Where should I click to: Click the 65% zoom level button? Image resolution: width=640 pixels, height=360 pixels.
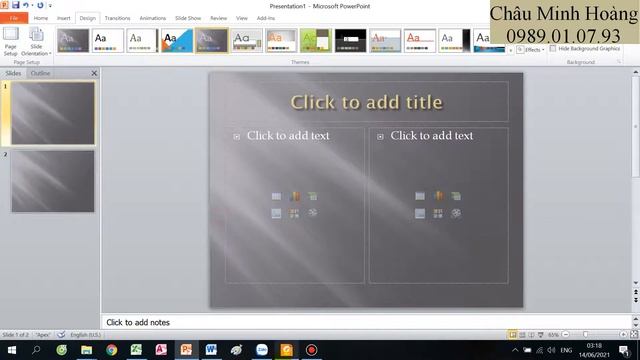(x=553, y=335)
